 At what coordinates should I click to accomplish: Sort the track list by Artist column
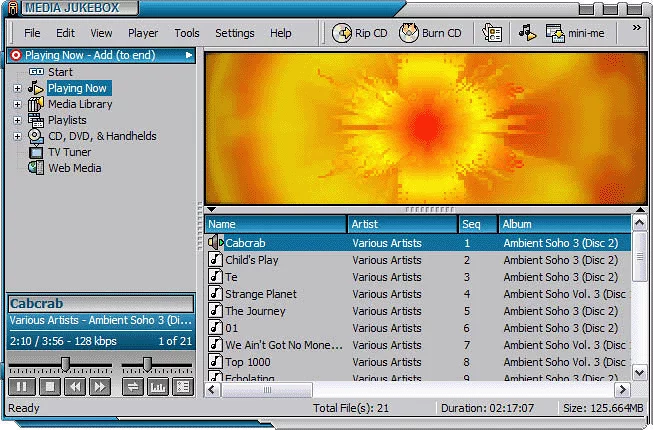[400, 224]
